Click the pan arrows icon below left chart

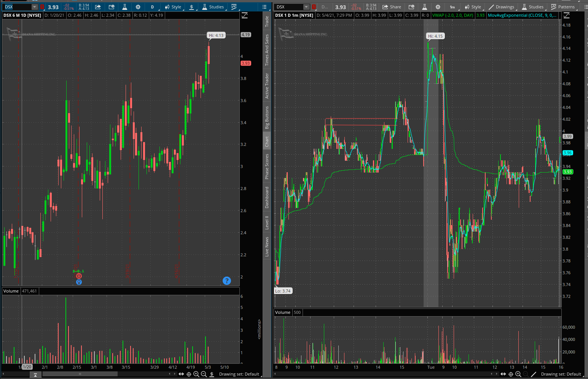(x=181, y=374)
